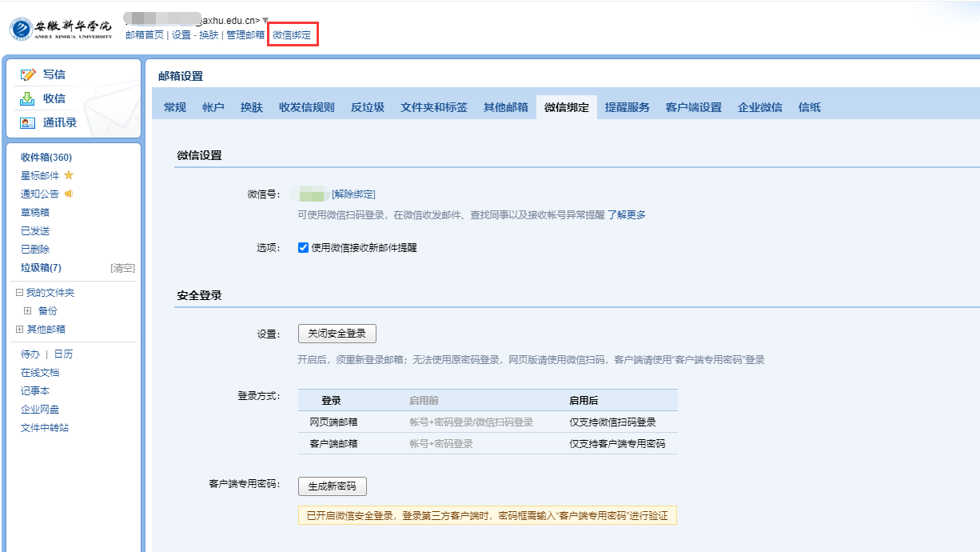Viewport: 980px width, 552px height.
Task: Click 清空 next to 垃圾箱
Action: (122, 268)
